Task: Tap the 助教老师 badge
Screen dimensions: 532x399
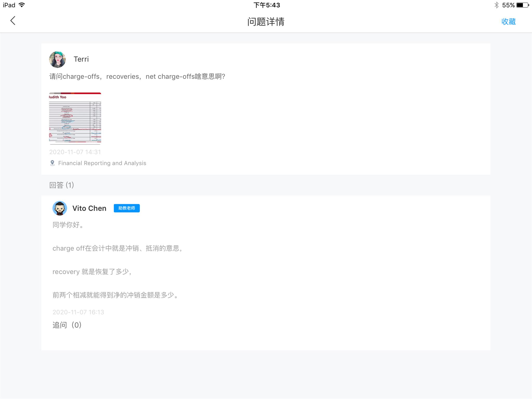Action: (127, 208)
